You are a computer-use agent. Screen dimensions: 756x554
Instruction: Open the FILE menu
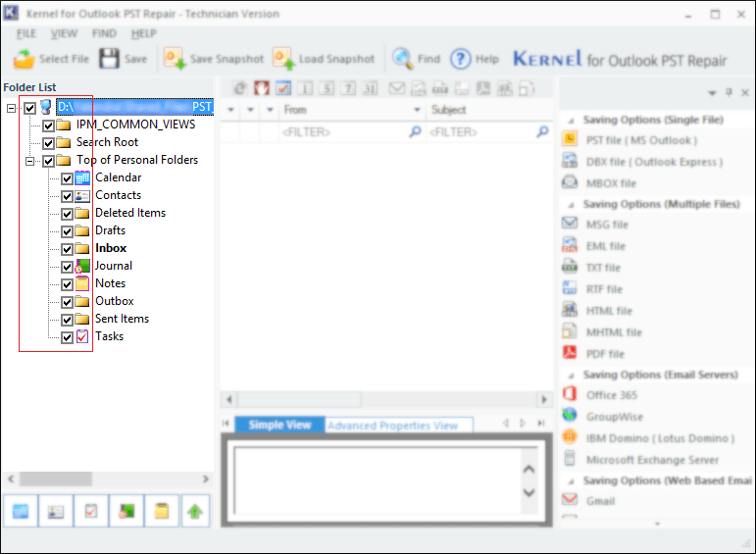[26, 33]
